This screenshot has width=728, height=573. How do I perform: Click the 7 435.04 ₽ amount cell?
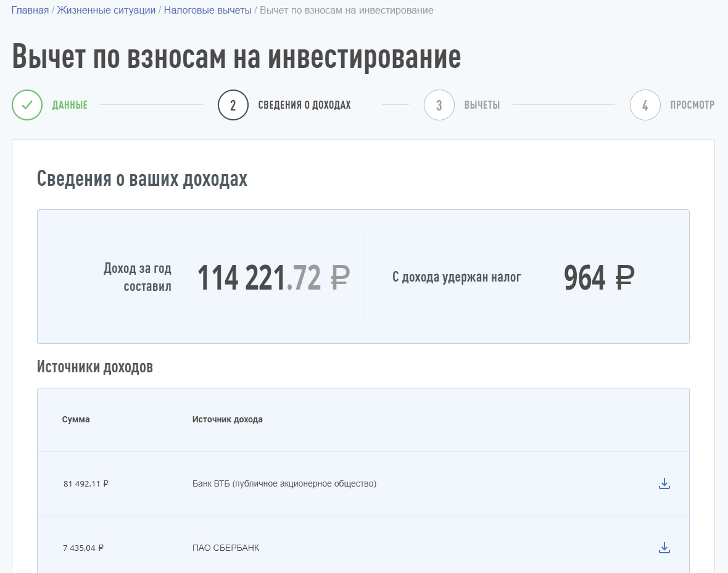(83, 548)
